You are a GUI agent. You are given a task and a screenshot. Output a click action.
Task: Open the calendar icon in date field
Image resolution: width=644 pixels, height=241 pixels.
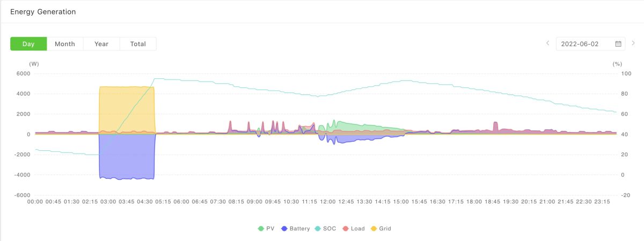[618, 44]
